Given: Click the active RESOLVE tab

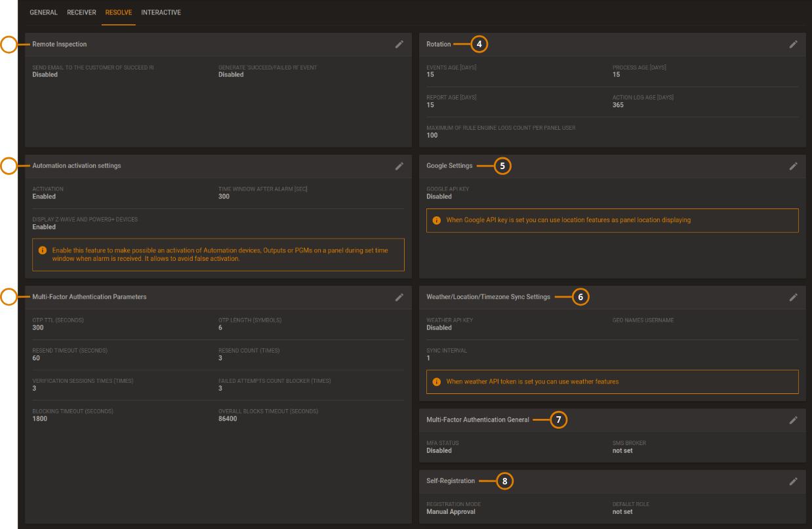Looking at the screenshot, I should pyautogui.click(x=118, y=12).
